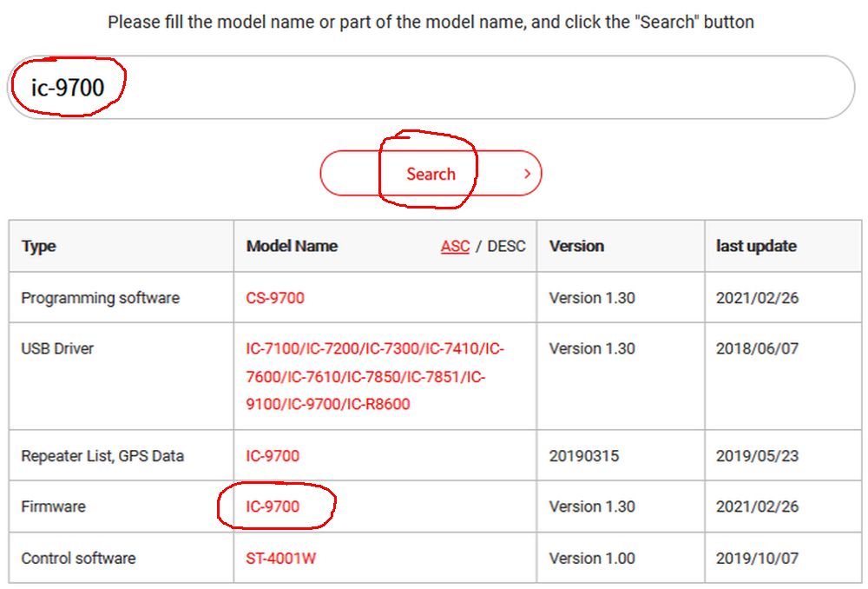Open the CS-9700 programming software link
This screenshot has width=868, height=589.
click(275, 298)
